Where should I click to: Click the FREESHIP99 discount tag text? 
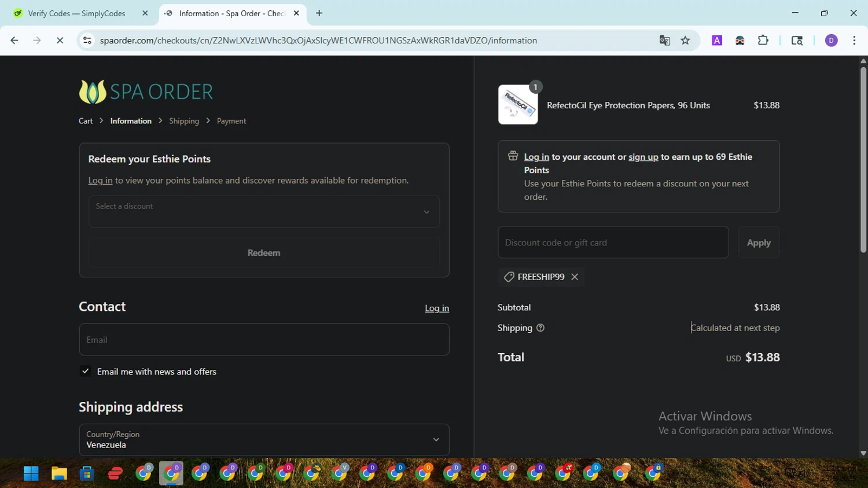point(541,277)
